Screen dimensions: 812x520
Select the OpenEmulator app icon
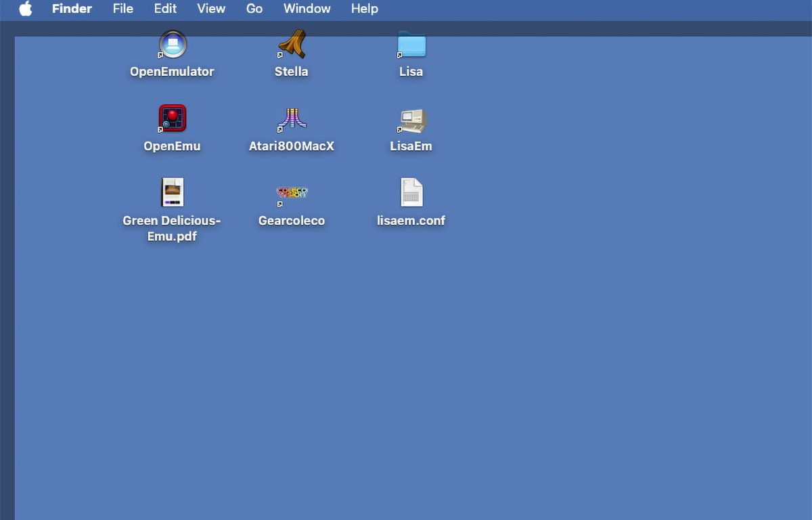click(173, 45)
